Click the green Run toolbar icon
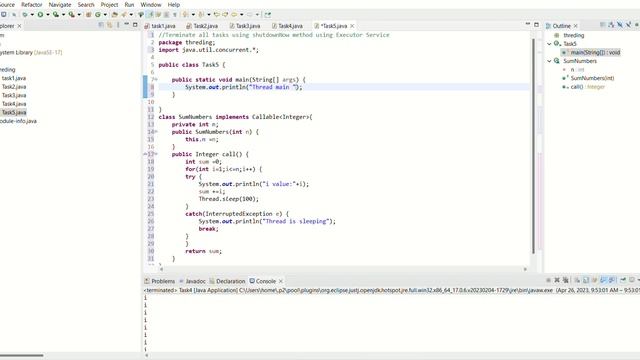 (40, 14)
